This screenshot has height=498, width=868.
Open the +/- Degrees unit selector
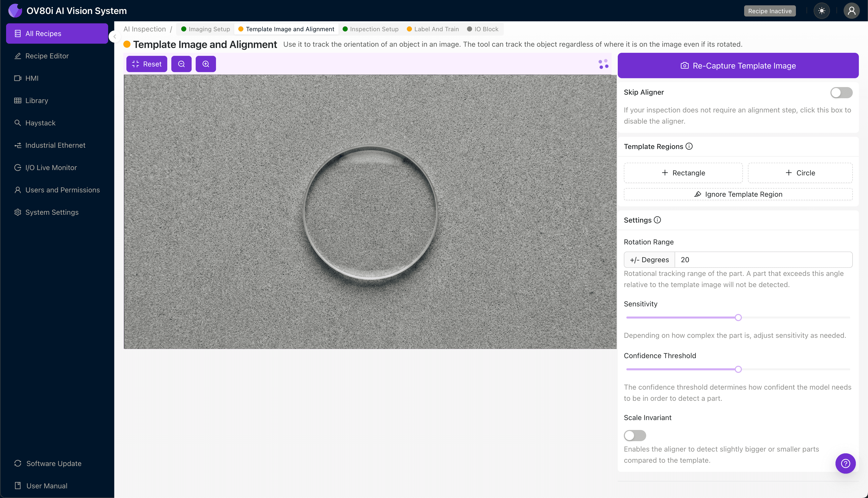point(649,260)
